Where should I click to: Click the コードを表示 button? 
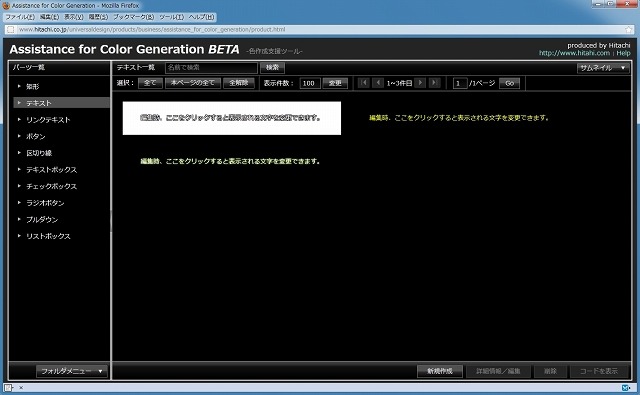point(599,371)
